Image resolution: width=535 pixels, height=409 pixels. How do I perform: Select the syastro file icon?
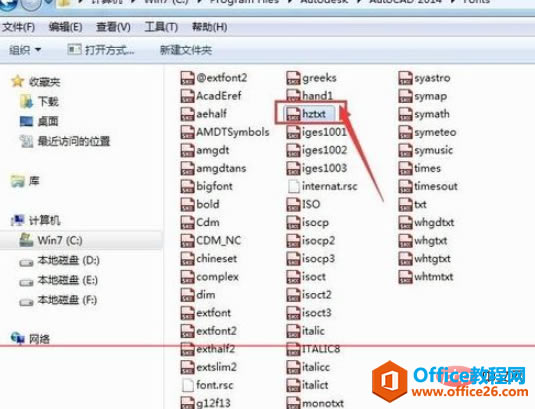(405, 78)
